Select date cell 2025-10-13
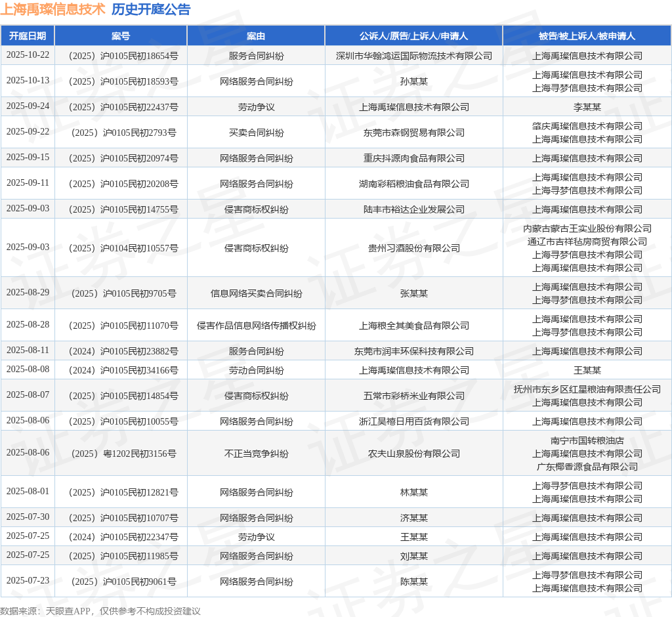This screenshot has height=617, width=672. (x=28, y=81)
